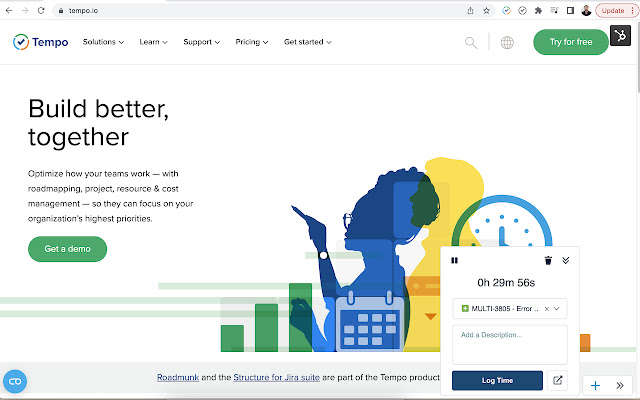Image resolution: width=640 pixels, height=400 pixels.
Task: Toggle the browser side panel icon
Action: coord(570,11)
